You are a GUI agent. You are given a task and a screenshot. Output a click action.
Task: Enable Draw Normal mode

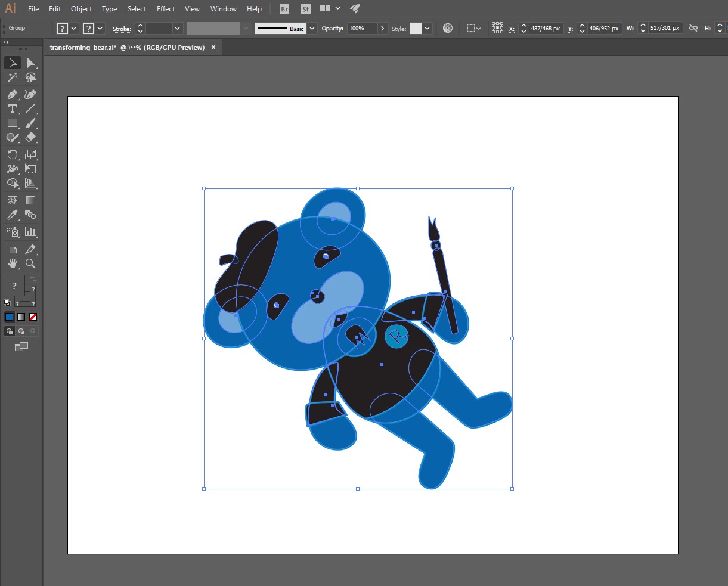(x=10, y=331)
